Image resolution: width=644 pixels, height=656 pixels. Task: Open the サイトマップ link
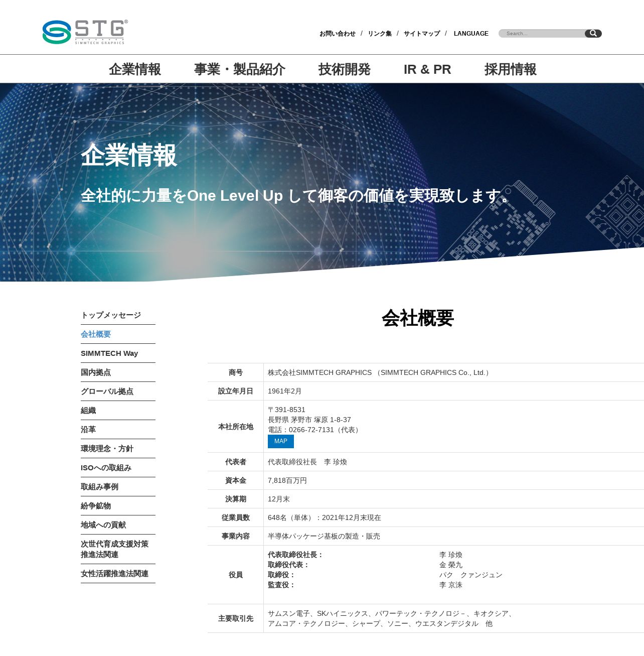point(422,34)
